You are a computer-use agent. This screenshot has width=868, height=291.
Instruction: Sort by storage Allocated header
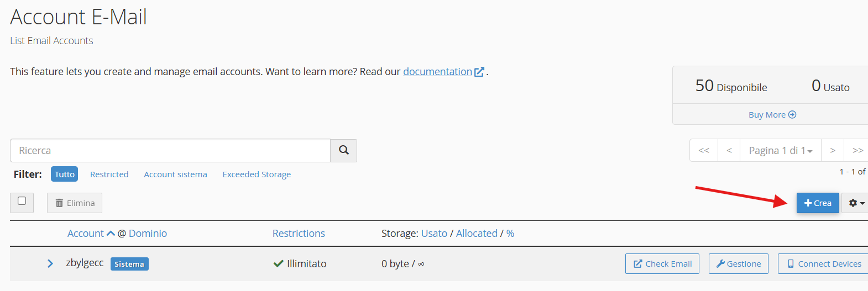pos(477,234)
